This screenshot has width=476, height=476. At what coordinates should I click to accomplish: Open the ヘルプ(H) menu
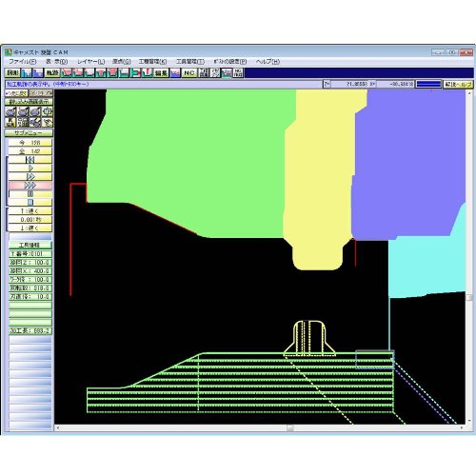click(268, 62)
